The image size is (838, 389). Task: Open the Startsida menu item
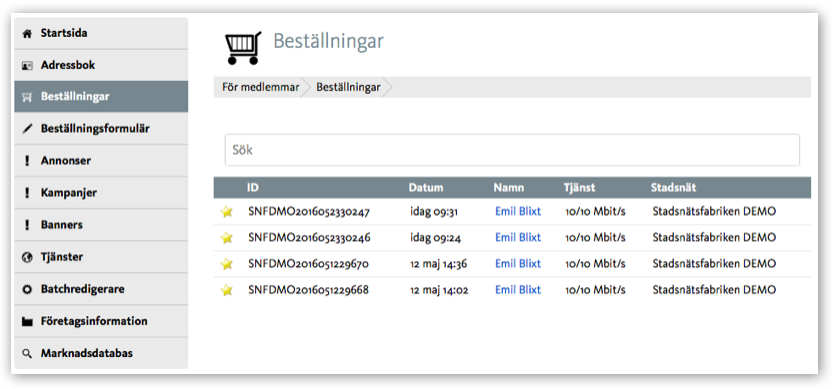click(101, 33)
